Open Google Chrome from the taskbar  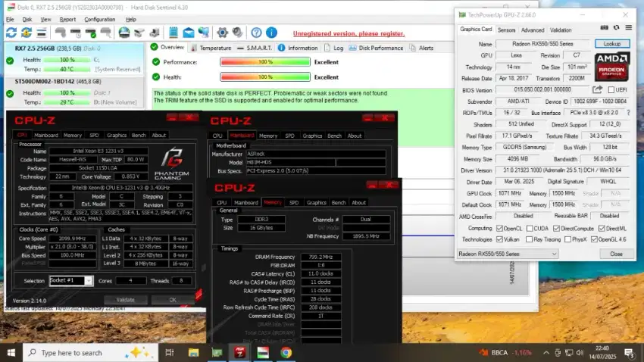tap(286, 353)
